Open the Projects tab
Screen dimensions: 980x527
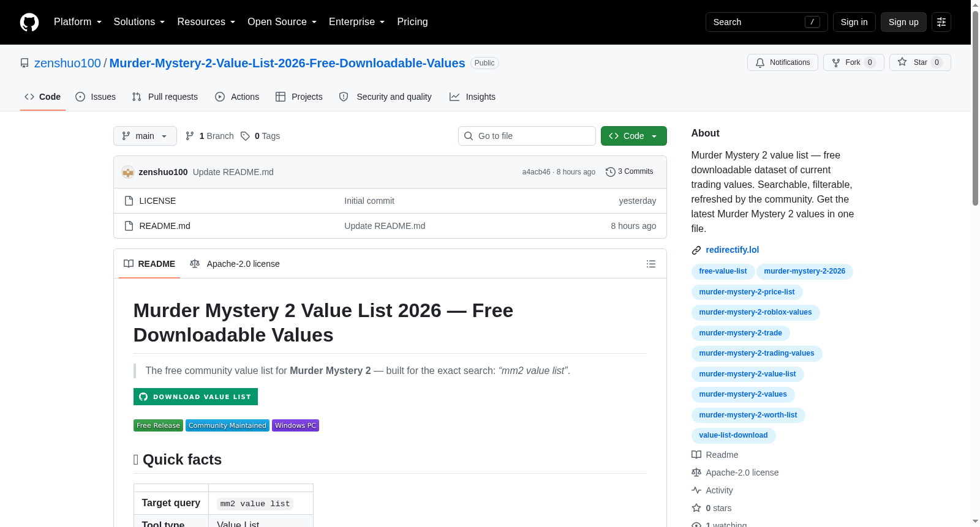(x=299, y=97)
